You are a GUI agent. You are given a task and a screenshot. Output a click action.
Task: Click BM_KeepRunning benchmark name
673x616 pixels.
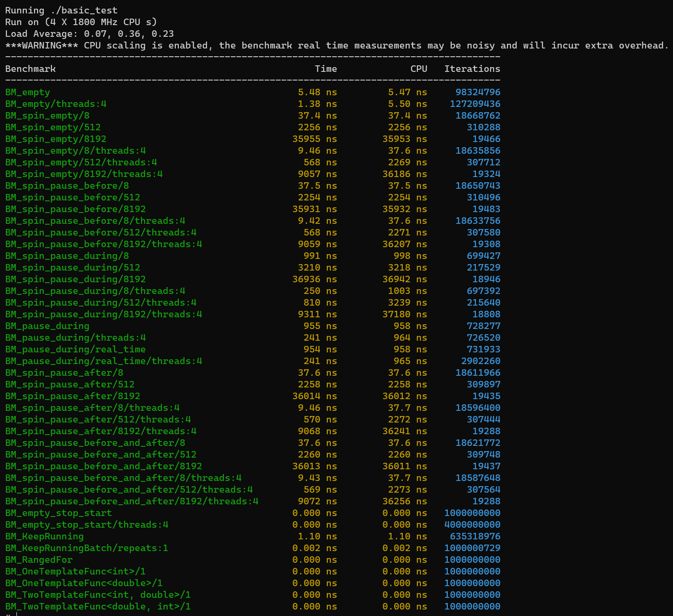click(45, 536)
